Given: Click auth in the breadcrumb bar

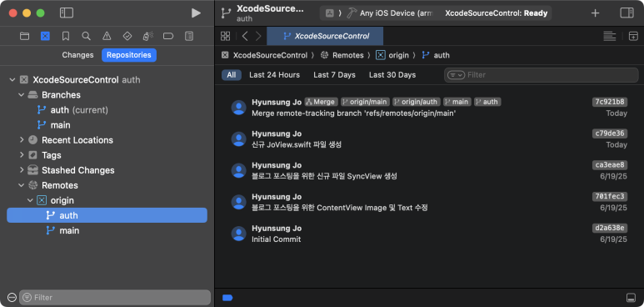Looking at the screenshot, I should click(442, 55).
